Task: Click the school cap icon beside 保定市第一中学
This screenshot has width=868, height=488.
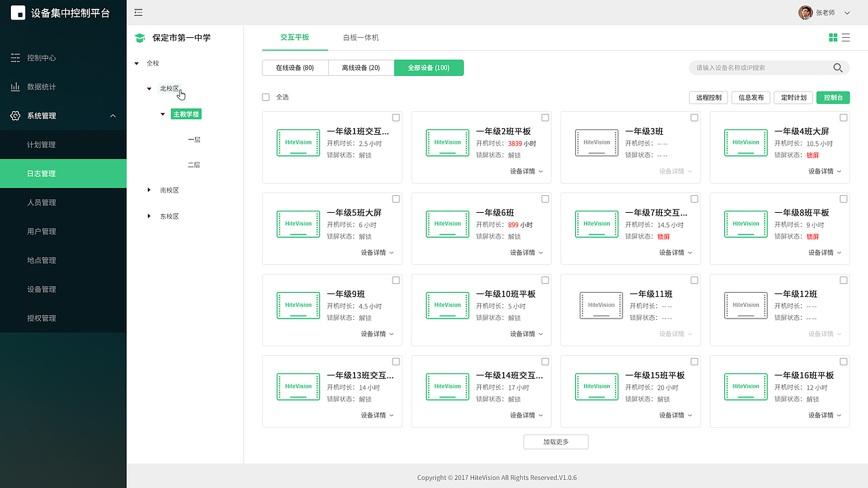Action: (140, 38)
